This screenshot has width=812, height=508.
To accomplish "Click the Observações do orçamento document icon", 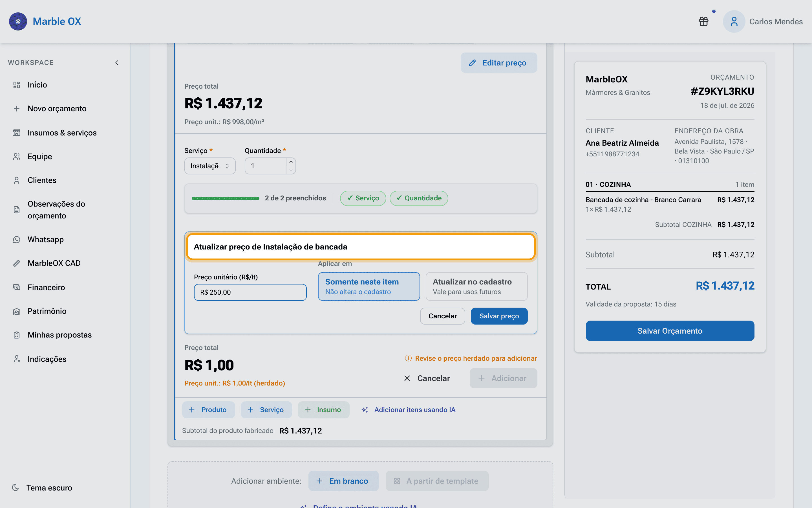I will (16, 210).
